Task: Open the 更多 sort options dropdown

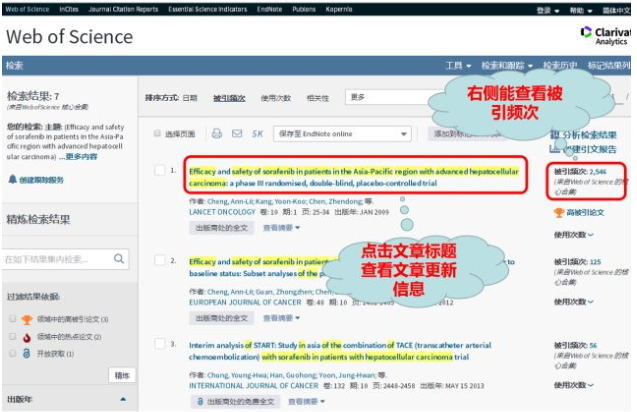Action: pyautogui.click(x=390, y=97)
